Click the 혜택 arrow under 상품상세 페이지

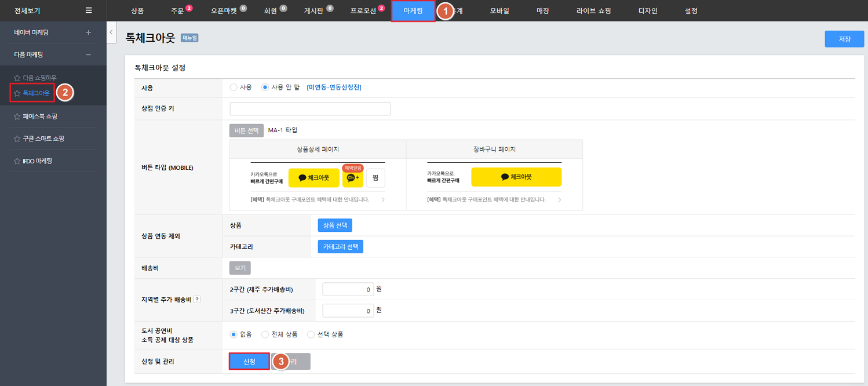pyautogui.click(x=383, y=199)
